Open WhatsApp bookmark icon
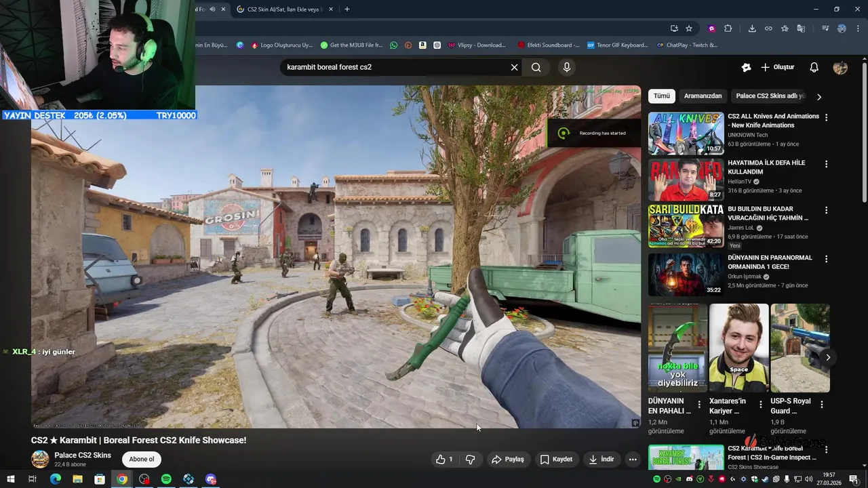Screen dimensions: 868x488 (x=394, y=45)
